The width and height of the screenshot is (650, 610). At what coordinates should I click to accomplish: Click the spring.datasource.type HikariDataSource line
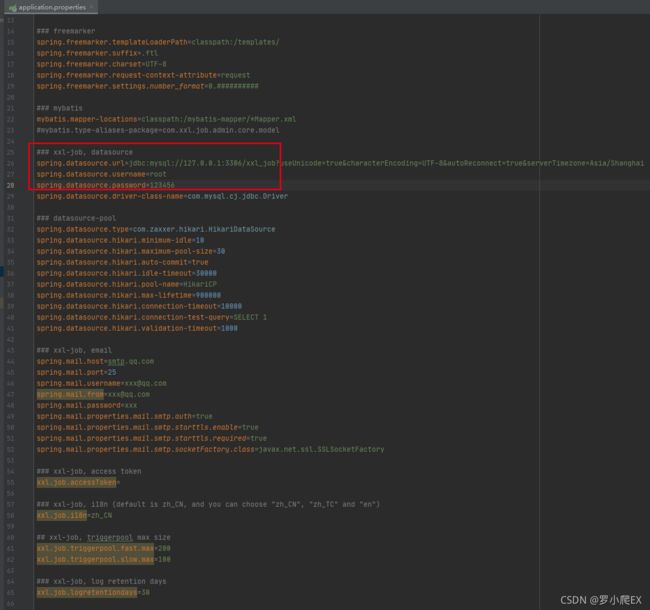155,229
